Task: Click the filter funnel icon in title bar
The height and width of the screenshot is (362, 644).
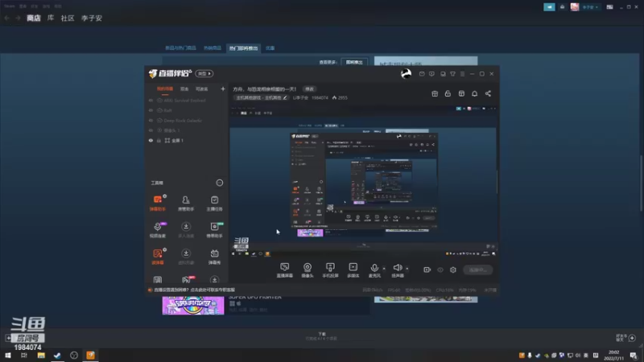Action: point(452,74)
